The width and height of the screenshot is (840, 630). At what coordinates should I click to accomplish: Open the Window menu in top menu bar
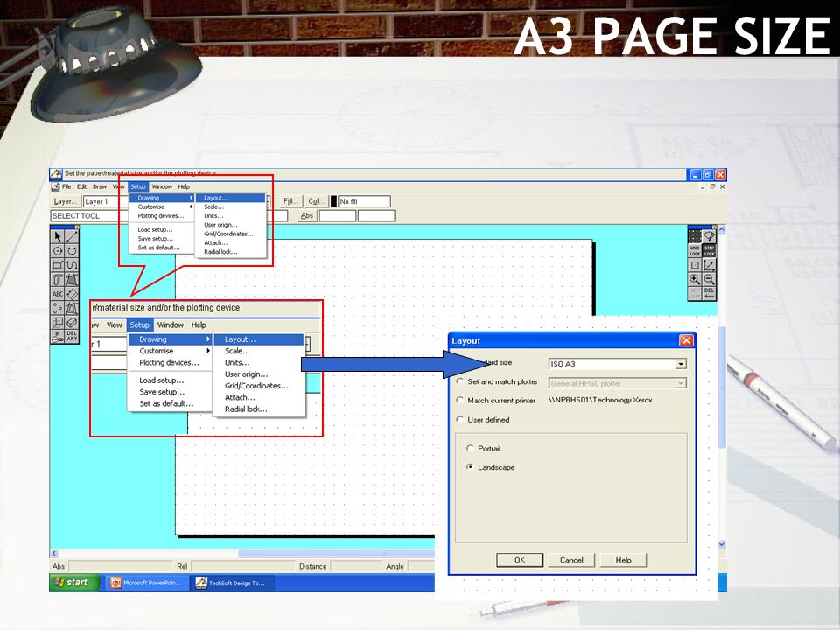coord(162,186)
